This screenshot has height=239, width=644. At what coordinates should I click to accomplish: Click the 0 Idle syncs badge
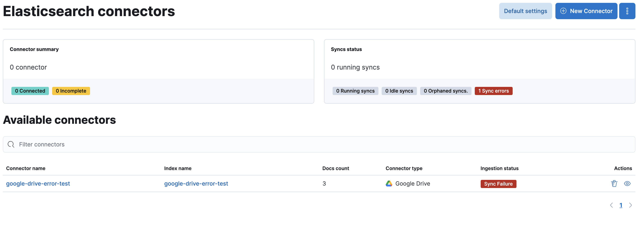point(399,91)
